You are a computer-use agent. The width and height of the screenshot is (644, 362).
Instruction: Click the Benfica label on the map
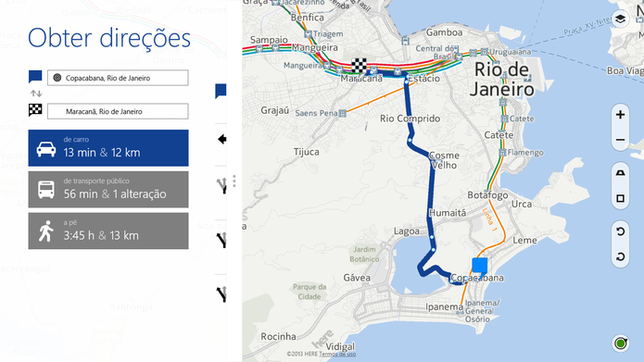(x=308, y=18)
